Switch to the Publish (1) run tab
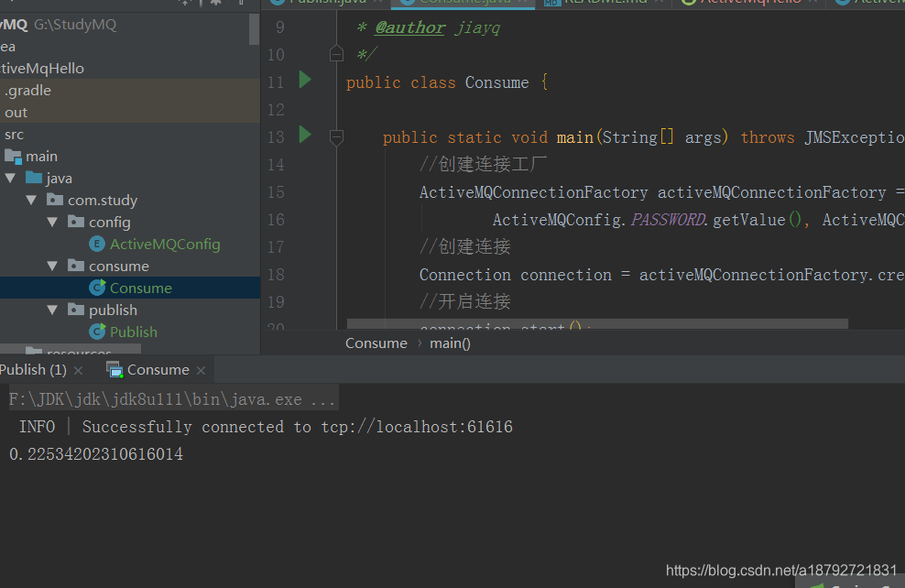905x588 pixels. coord(34,370)
